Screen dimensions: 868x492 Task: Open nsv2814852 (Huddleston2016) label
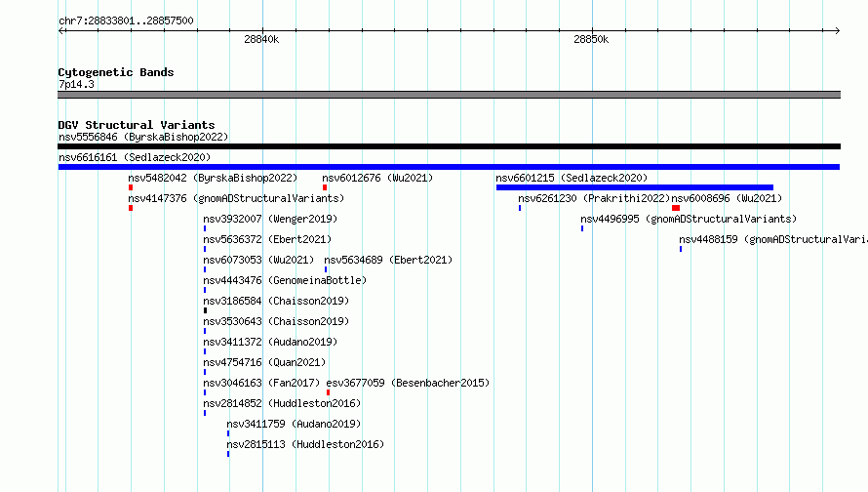click(282, 403)
